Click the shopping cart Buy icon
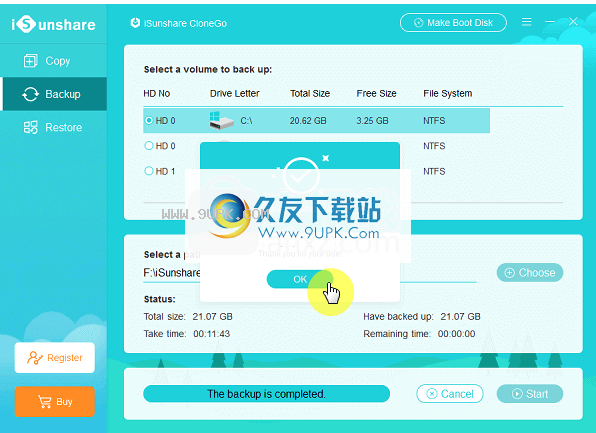 click(44, 401)
